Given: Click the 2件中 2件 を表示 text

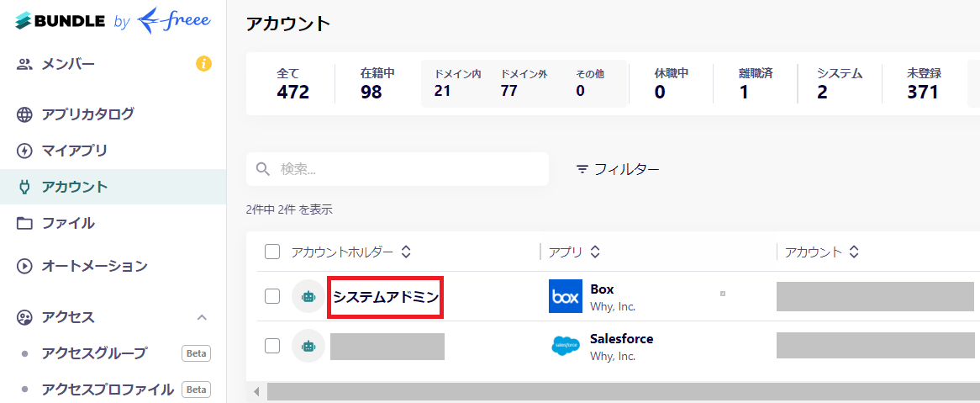Looking at the screenshot, I should pos(289,209).
